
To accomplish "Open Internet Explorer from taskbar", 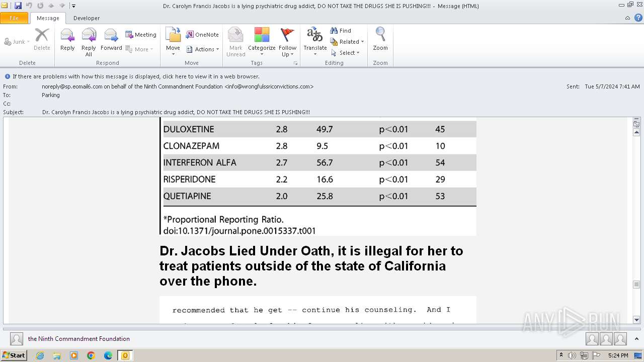I will point(40,355).
